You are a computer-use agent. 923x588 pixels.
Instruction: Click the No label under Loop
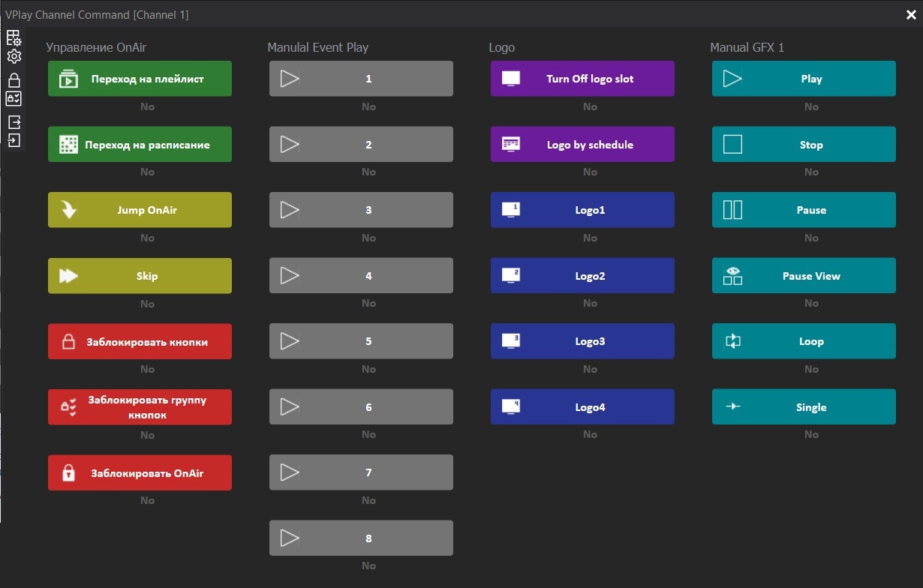(x=812, y=369)
